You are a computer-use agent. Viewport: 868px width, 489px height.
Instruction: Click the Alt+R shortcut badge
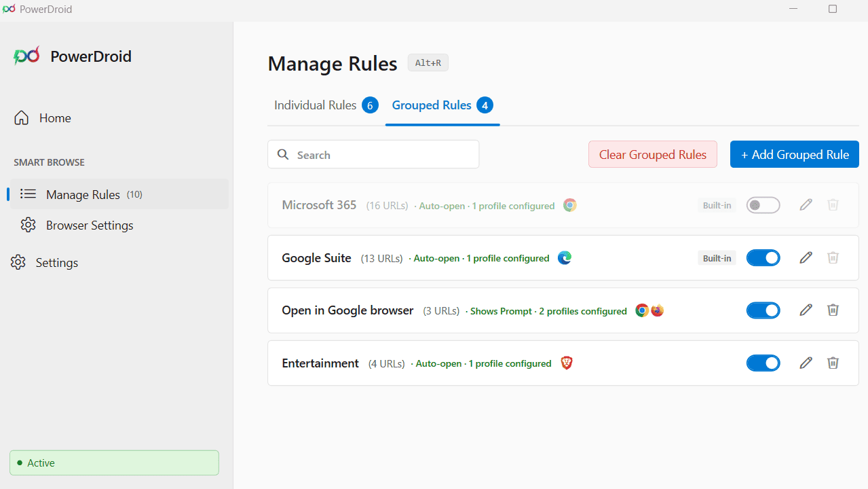428,62
